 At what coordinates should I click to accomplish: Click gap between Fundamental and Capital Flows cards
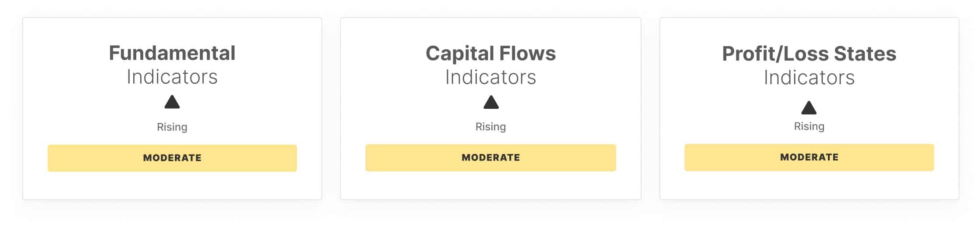pos(331,108)
